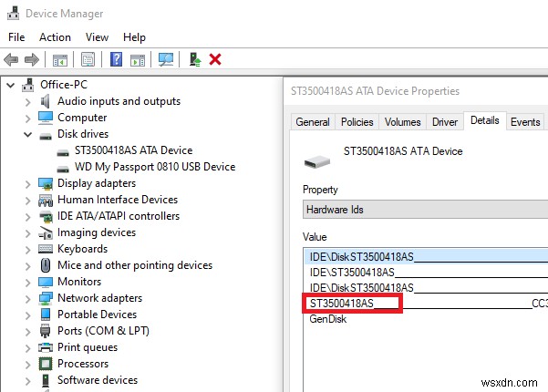The height and width of the screenshot is (392, 548).
Task: Switch to the Volumes tab
Action: [x=402, y=122]
